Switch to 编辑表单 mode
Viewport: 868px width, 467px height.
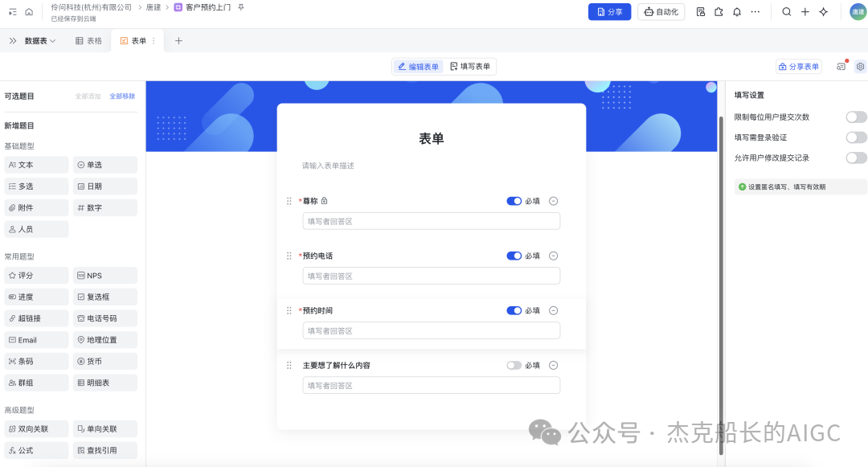[418, 67]
